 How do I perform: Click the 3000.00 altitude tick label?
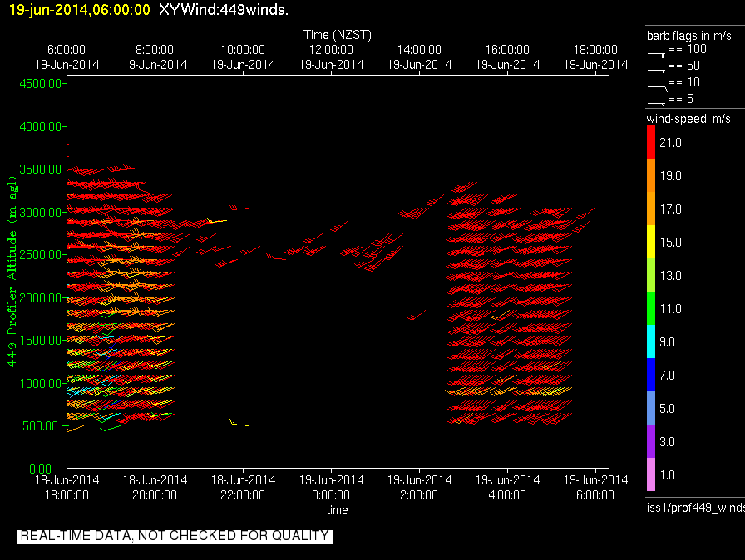coord(41,212)
